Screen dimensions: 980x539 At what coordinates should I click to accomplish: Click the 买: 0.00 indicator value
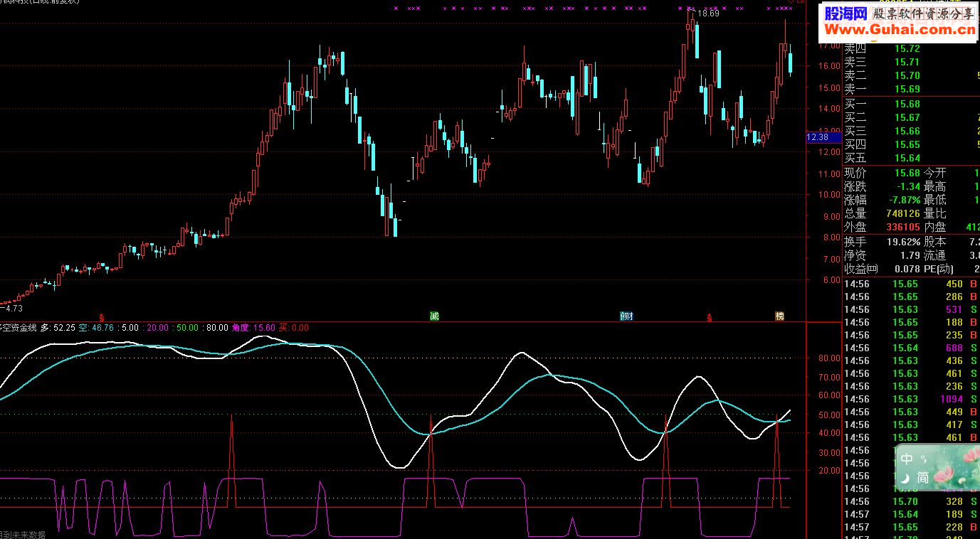tap(294, 328)
